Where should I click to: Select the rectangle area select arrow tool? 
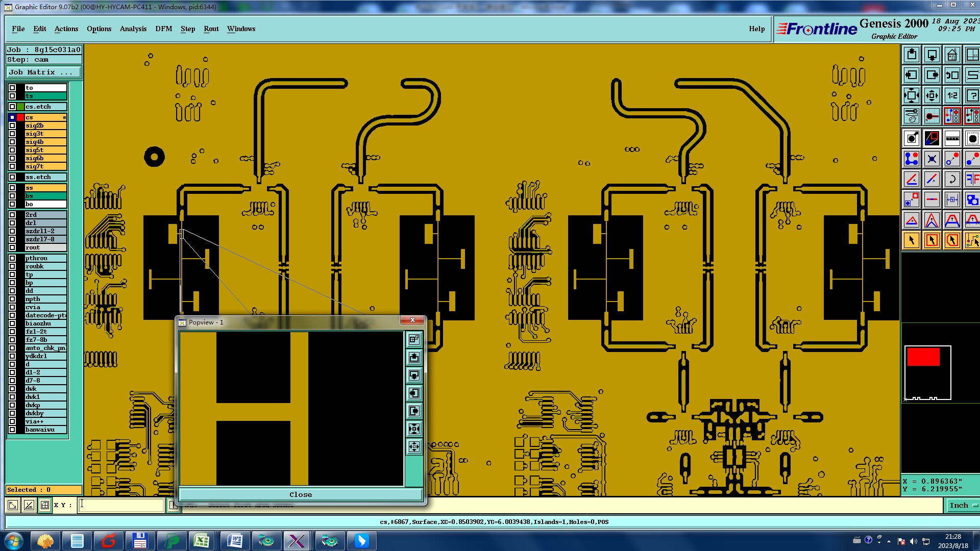[932, 240]
